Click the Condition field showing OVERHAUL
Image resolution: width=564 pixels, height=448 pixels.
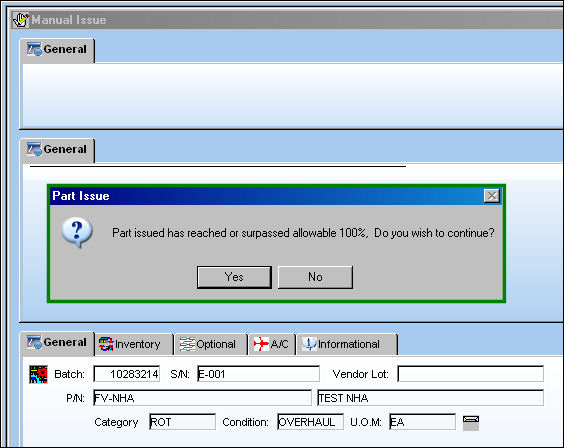coord(310,422)
